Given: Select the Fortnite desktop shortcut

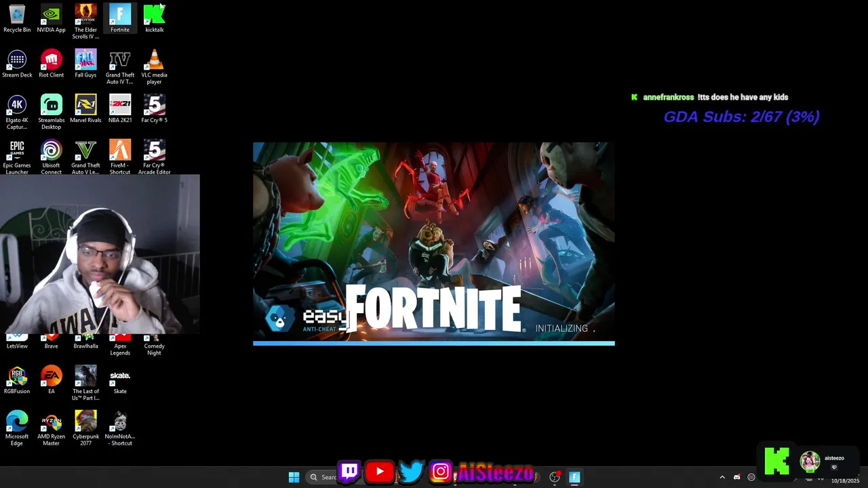Looking at the screenshot, I should [120, 18].
